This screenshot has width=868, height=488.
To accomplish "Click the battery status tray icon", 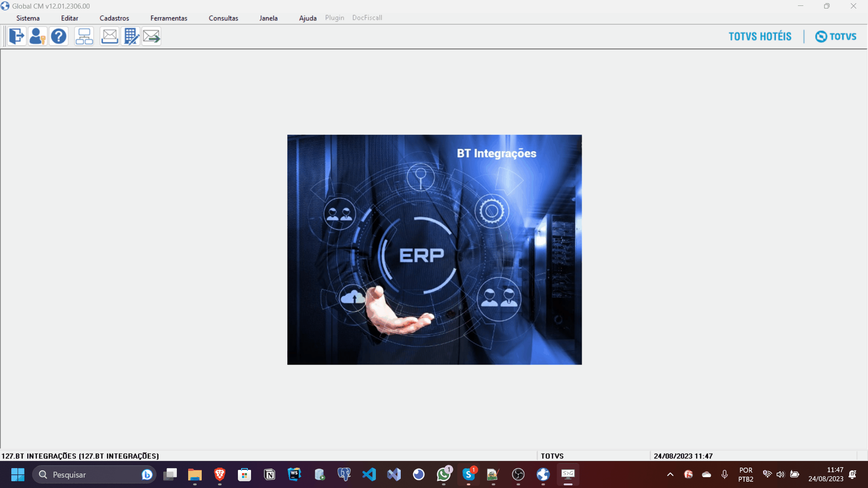I will coord(794,474).
